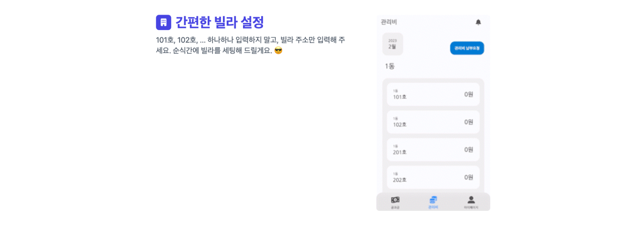Screen dimensions: 644x228
Task: Open the 공과금 tab with the cash icon
Action: click(x=395, y=202)
